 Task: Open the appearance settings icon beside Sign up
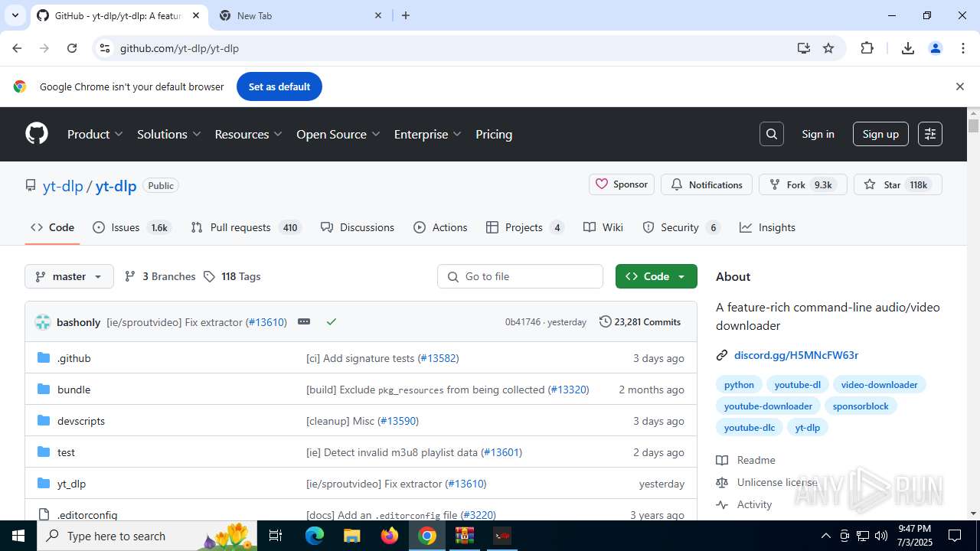click(x=930, y=134)
